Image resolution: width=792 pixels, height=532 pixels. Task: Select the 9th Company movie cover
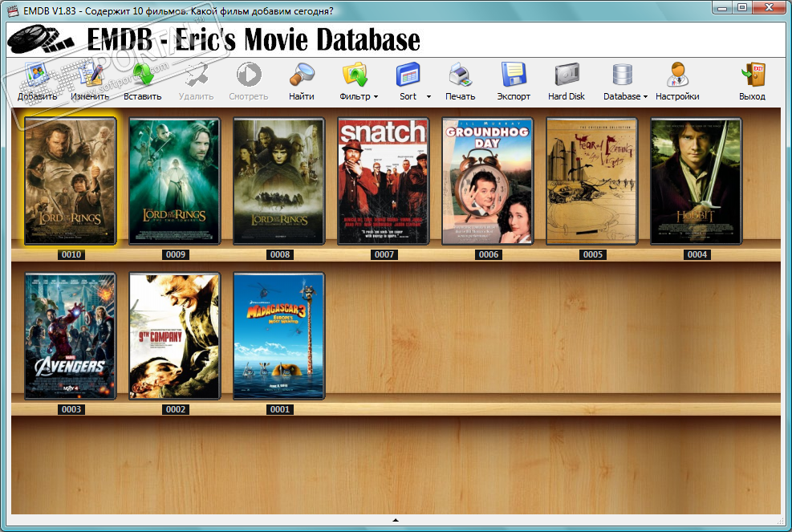coord(174,336)
